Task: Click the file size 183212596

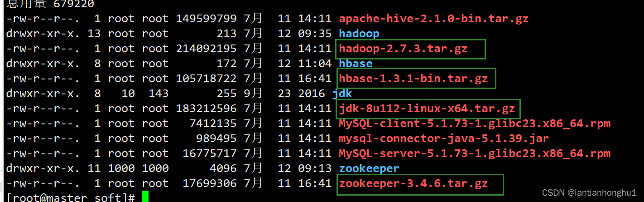Action: 206,108
